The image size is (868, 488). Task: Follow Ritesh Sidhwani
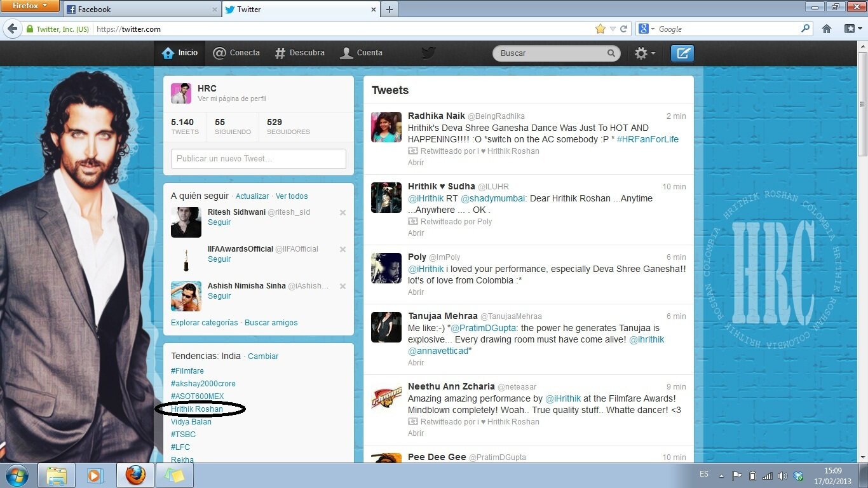coord(219,222)
